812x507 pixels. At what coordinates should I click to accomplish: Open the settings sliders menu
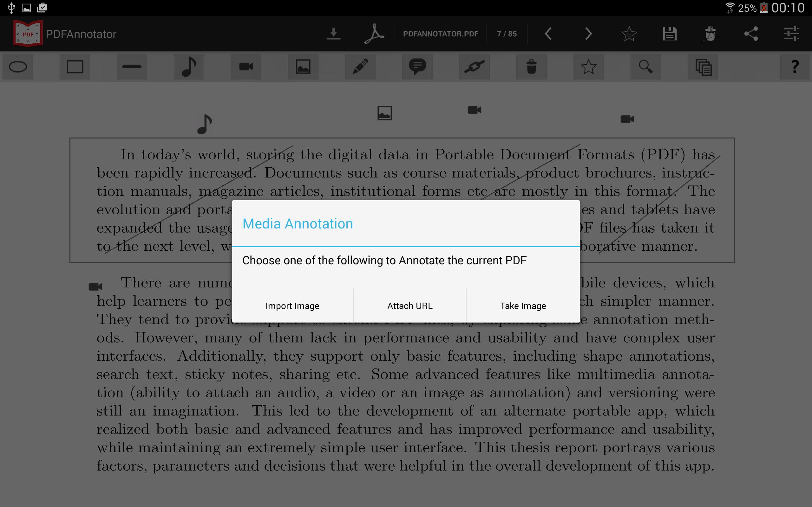(x=791, y=34)
